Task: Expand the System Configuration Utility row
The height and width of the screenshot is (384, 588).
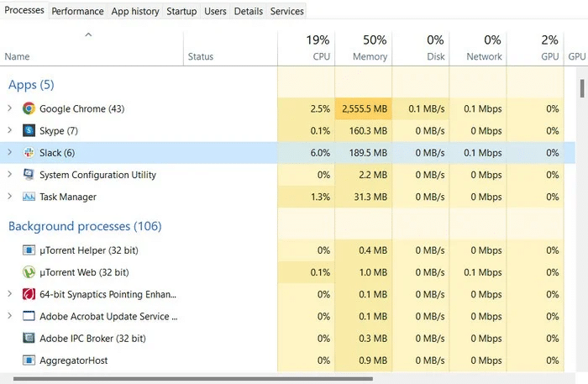Action: click(x=10, y=175)
